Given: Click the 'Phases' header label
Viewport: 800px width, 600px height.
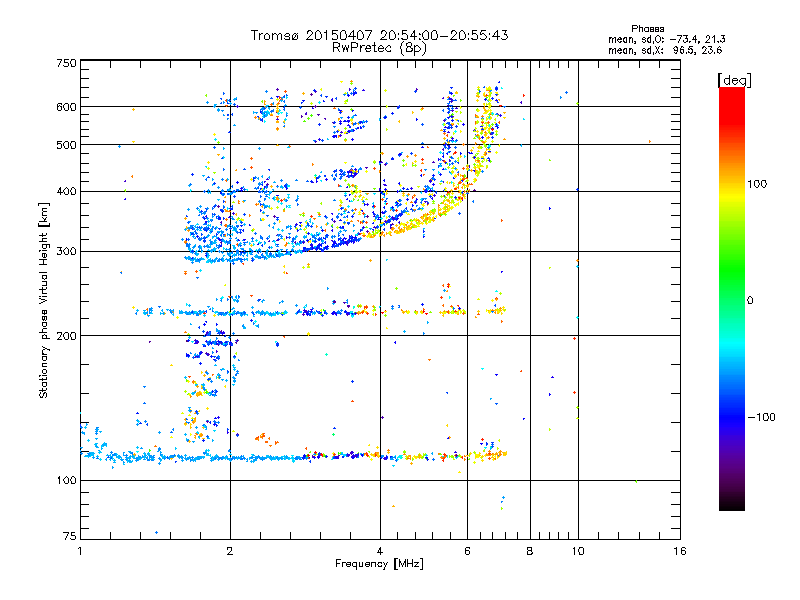Looking at the screenshot, I should tap(647, 29).
